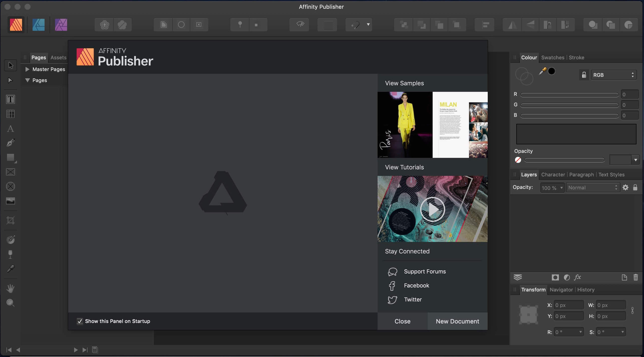Open the Character tab
Screen dimensions: 644x357
(553, 175)
